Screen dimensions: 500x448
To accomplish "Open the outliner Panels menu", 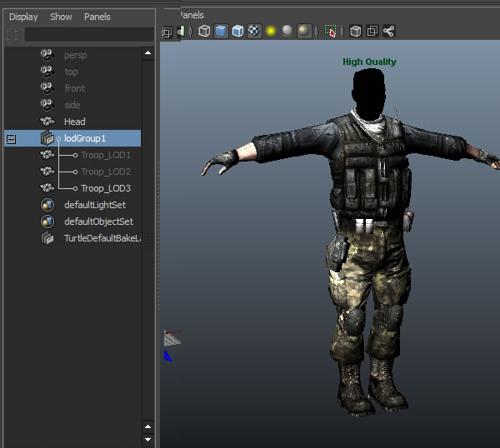I will click(x=97, y=17).
